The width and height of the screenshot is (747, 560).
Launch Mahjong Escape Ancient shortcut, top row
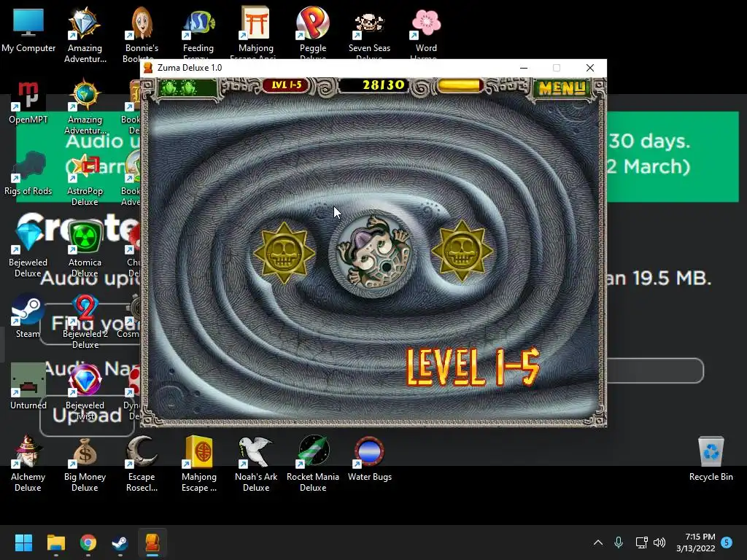pyautogui.click(x=256, y=34)
